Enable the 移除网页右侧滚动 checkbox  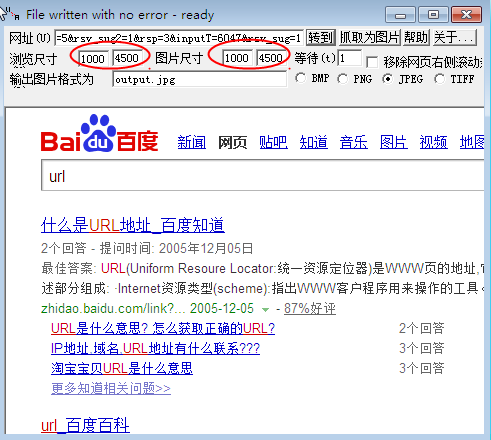(372, 62)
